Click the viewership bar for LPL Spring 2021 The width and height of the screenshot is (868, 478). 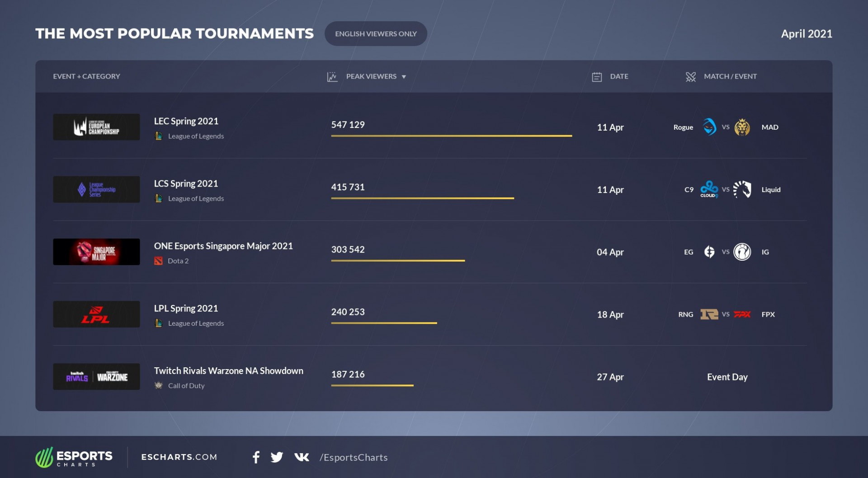click(x=383, y=323)
